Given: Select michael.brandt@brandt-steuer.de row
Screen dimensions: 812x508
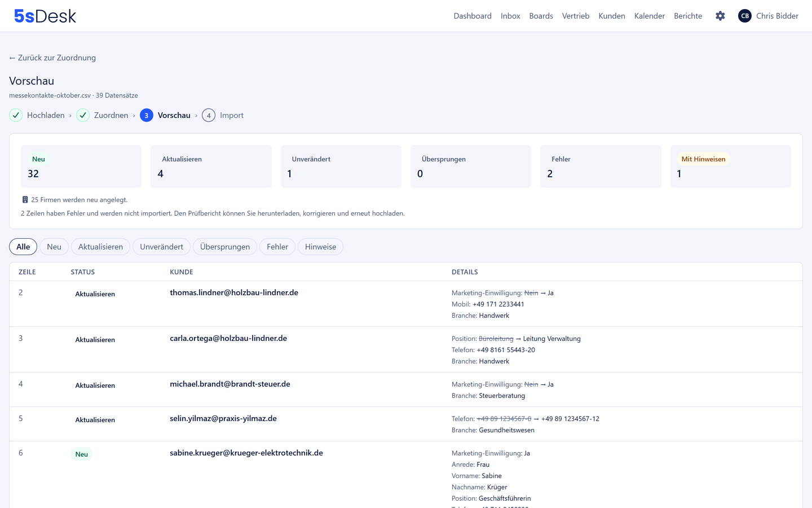Looking at the screenshot, I should (x=406, y=389).
